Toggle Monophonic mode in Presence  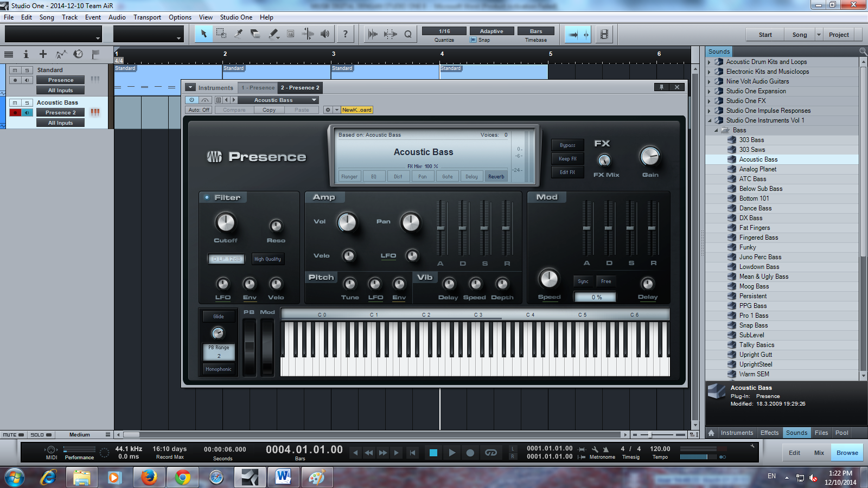[x=219, y=369]
